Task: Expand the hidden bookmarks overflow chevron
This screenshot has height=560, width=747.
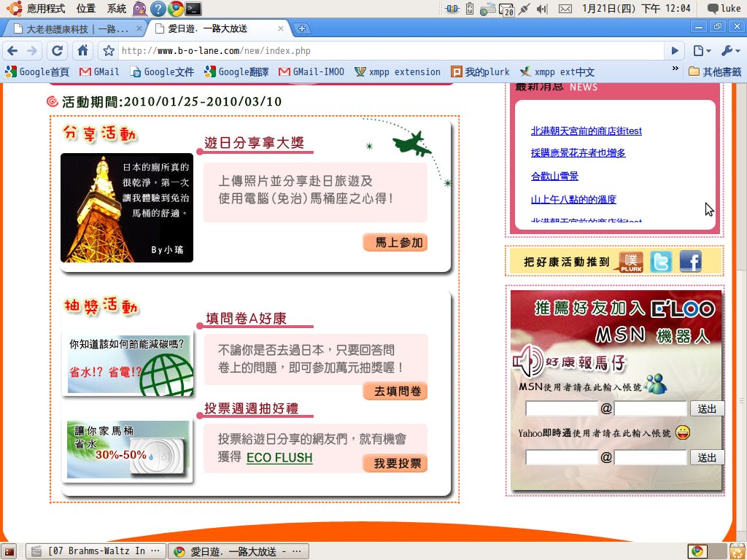Action: click(x=675, y=69)
